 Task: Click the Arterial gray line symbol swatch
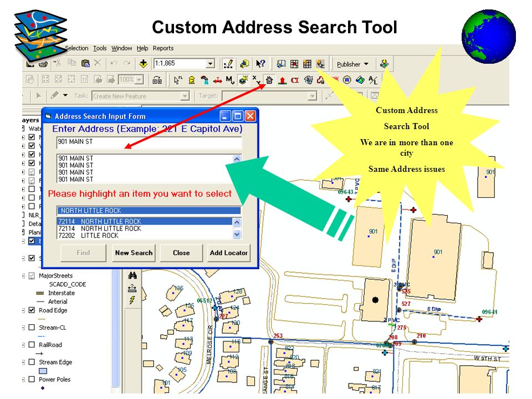[x=40, y=301]
